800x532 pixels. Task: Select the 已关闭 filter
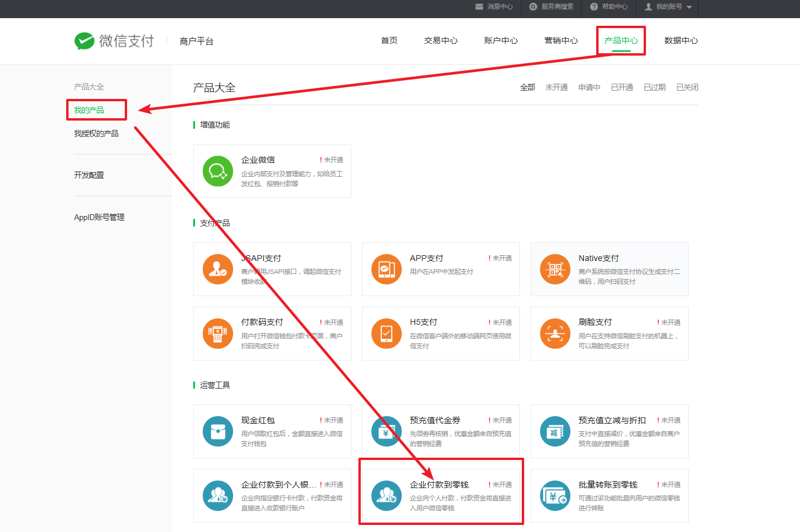[x=687, y=87]
